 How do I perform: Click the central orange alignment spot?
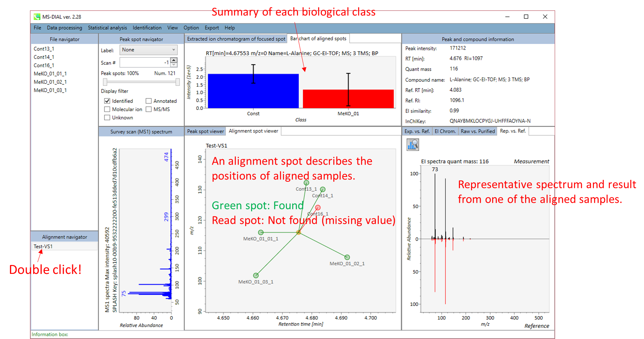(298, 232)
